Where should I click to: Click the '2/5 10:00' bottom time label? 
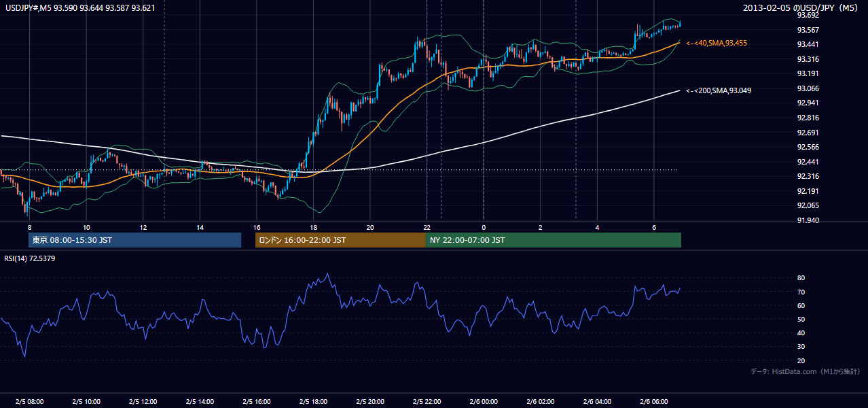pos(86,401)
